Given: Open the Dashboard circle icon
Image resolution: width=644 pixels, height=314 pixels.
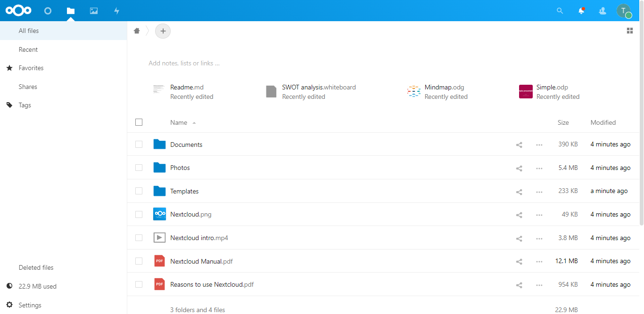Looking at the screenshot, I should click(x=48, y=10).
